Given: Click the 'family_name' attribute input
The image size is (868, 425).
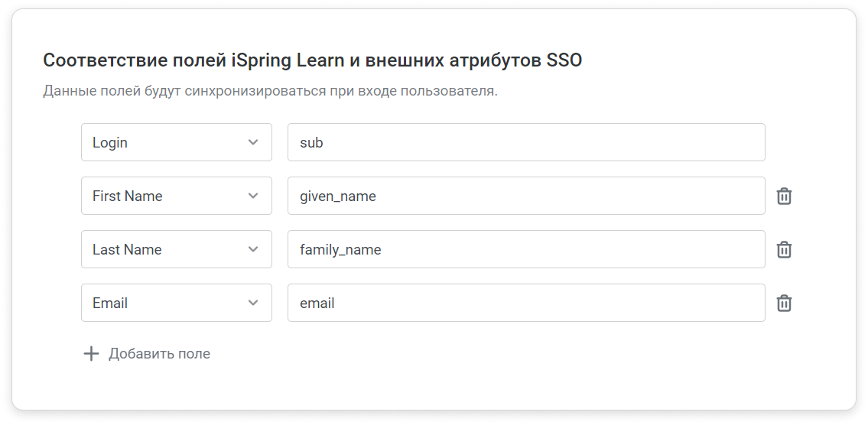Looking at the screenshot, I should tap(526, 250).
